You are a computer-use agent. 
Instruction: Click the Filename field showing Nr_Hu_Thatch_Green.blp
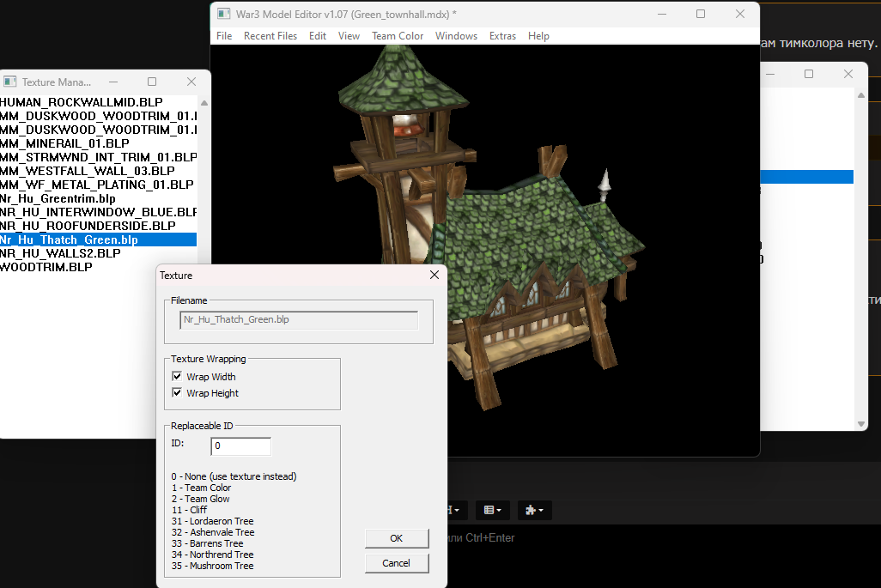pos(299,319)
